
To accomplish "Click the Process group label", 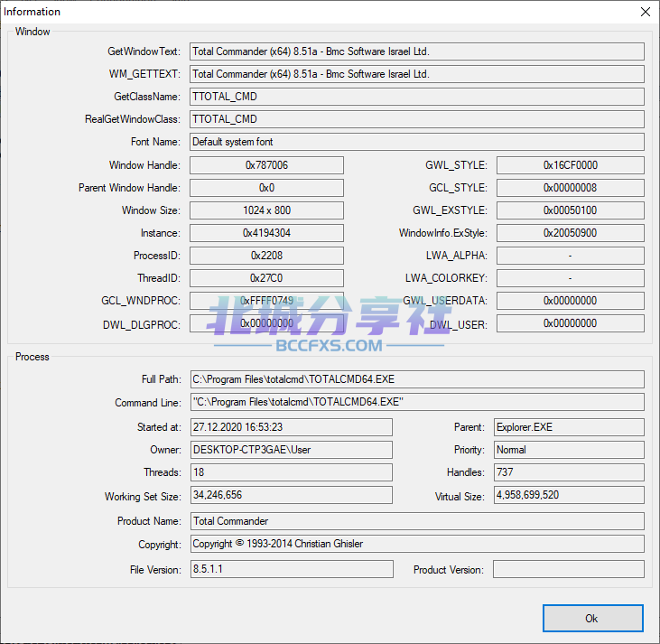I will [x=32, y=357].
